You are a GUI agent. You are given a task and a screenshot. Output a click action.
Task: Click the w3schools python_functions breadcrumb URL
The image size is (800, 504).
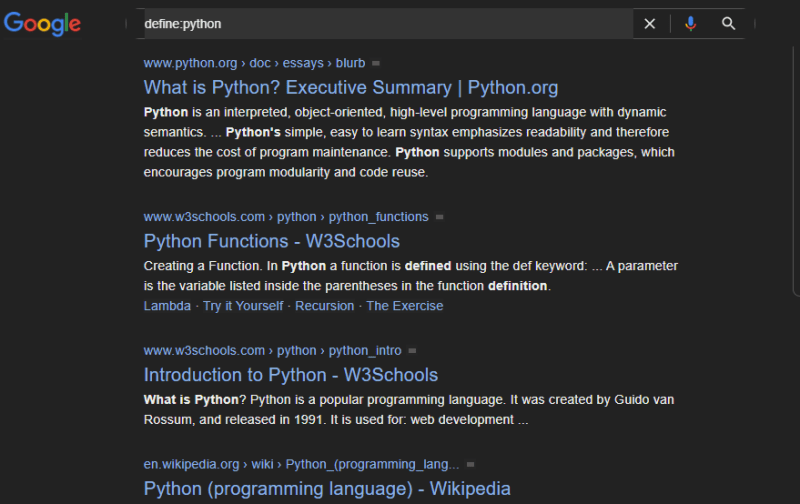click(286, 217)
